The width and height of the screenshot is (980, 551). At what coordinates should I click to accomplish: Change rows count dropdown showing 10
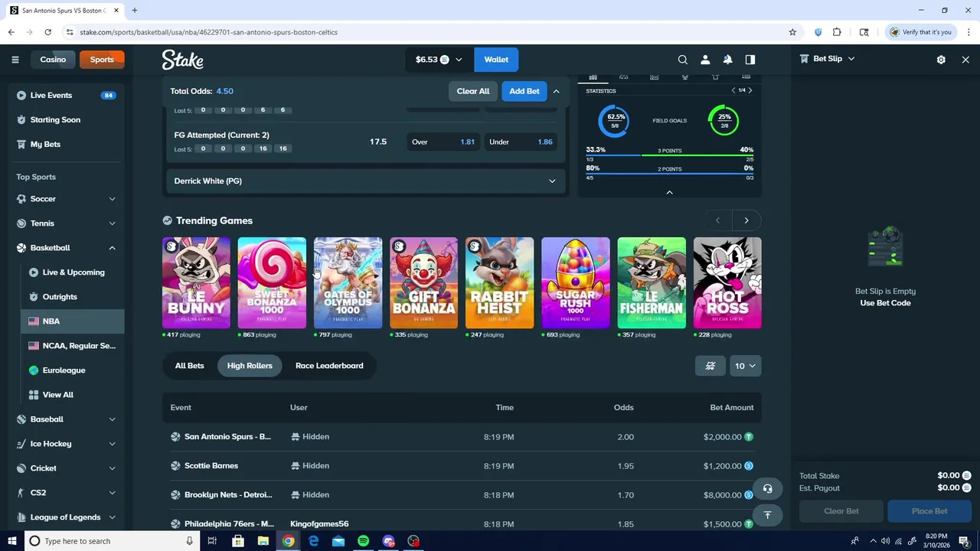point(745,366)
